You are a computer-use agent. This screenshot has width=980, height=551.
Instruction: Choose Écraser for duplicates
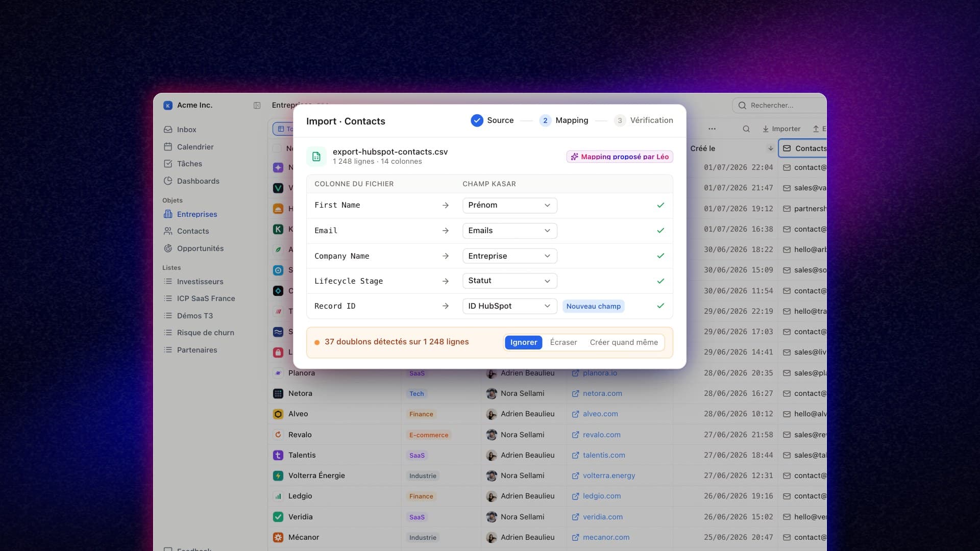[563, 342]
